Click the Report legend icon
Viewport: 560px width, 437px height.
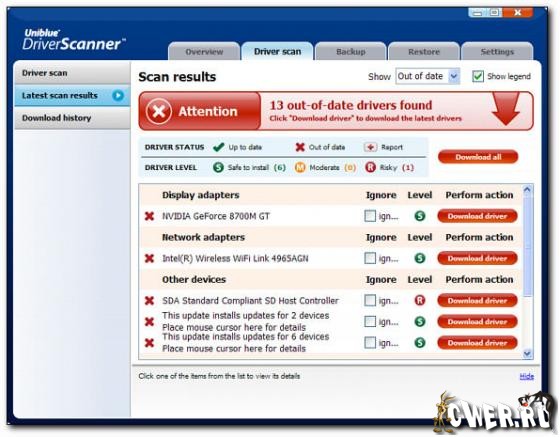(x=370, y=147)
